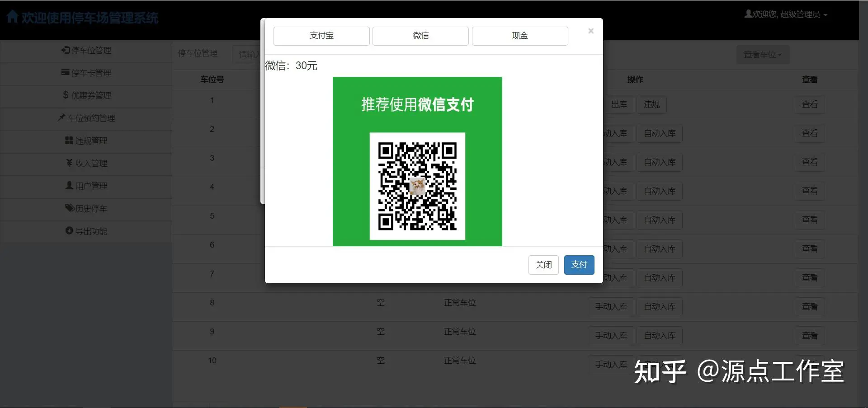The image size is (868, 408).
Task: Click 自动入库 for parking spot 4
Action: coord(660,191)
